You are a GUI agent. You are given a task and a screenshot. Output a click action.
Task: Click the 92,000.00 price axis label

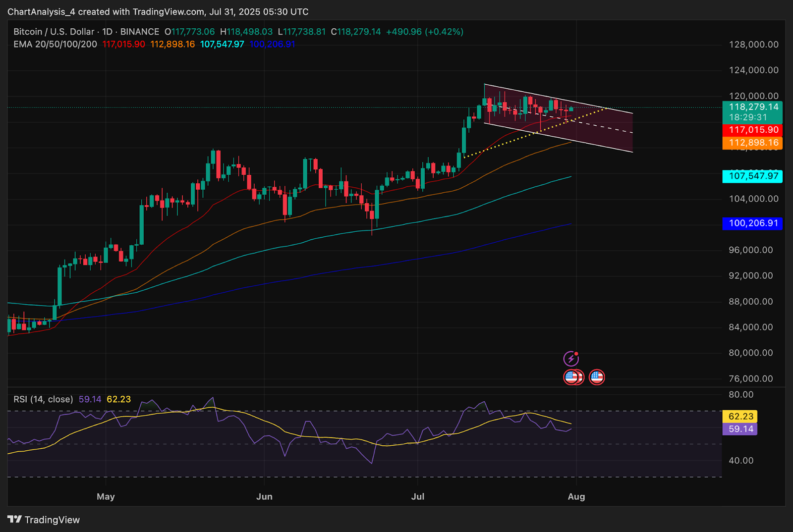751,276
